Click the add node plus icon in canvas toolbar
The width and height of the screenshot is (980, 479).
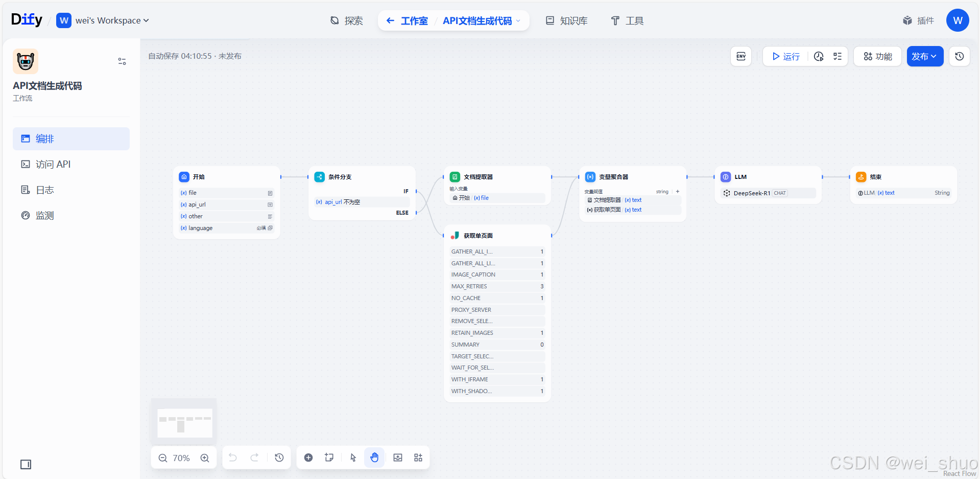308,458
